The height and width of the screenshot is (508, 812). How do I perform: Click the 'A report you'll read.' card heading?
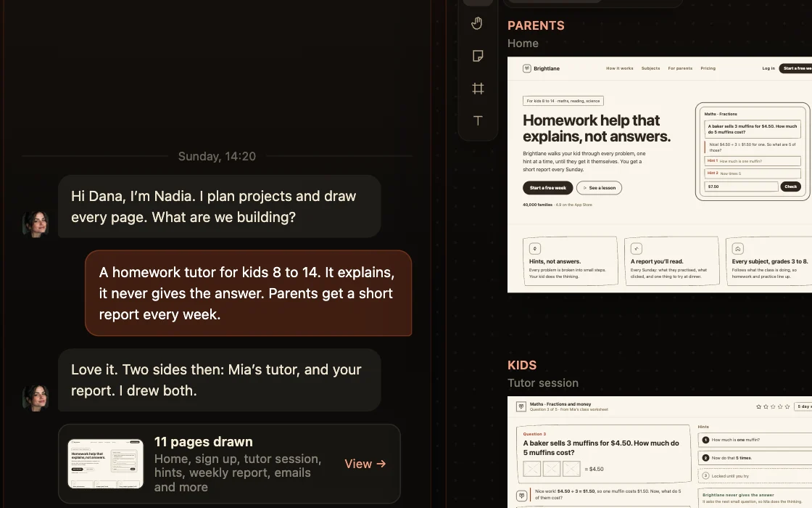click(x=657, y=262)
